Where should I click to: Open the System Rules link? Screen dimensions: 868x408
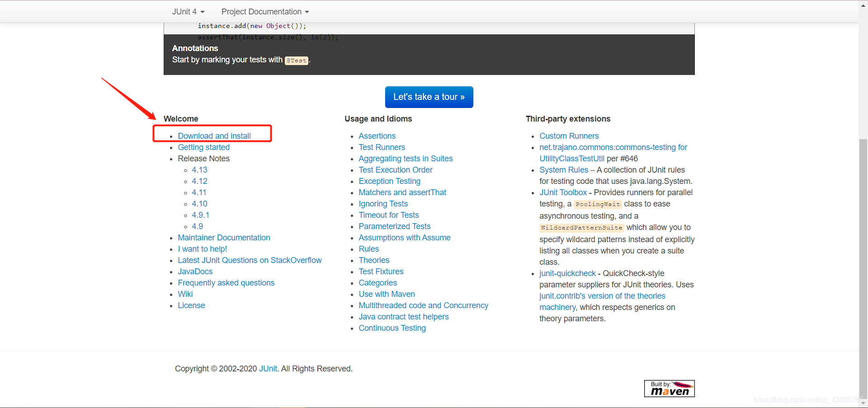coord(564,170)
